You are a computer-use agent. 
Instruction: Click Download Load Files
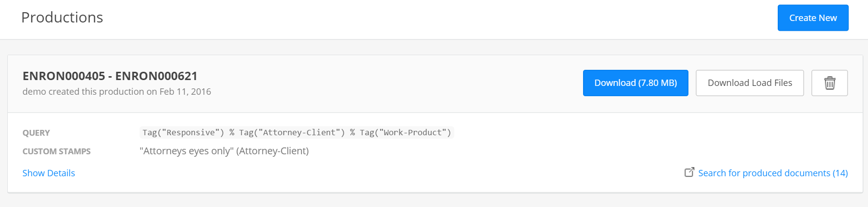pyautogui.click(x=749, y=83)
